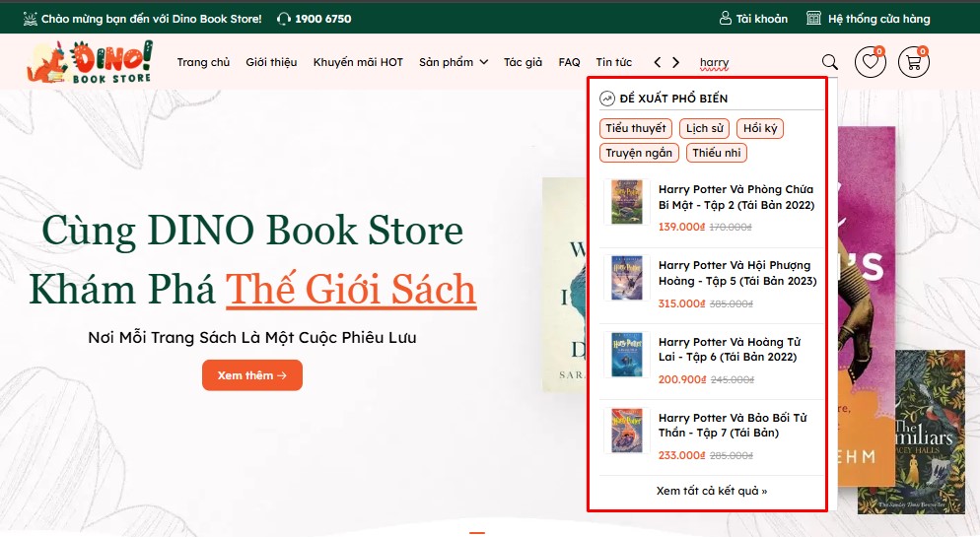Open the Giới thiệu menu item
The image size is (980, 537).
coord(271,62)
